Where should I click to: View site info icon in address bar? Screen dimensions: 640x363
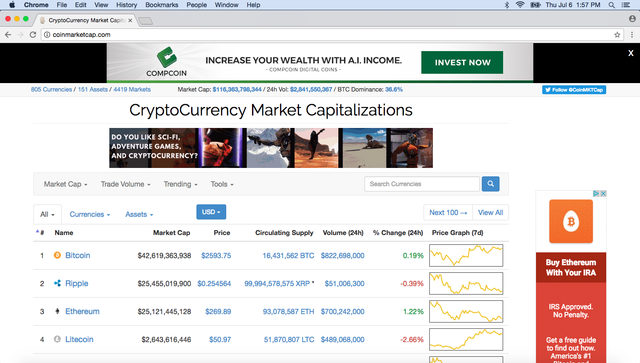(x=47, y=35)
